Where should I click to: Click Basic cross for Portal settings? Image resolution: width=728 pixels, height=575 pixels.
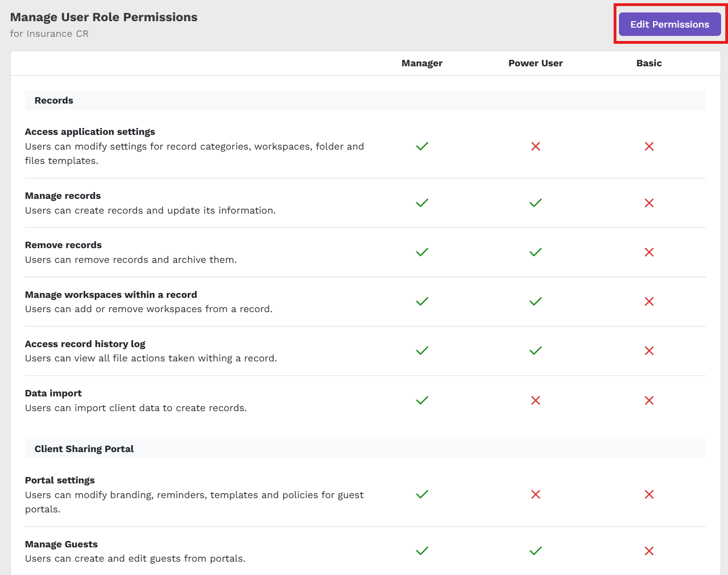click(x=649, y=494)
